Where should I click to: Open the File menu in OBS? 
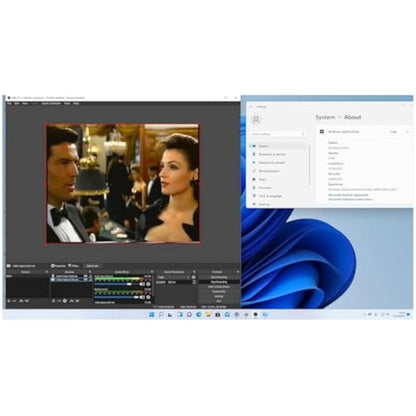(9, 104)
